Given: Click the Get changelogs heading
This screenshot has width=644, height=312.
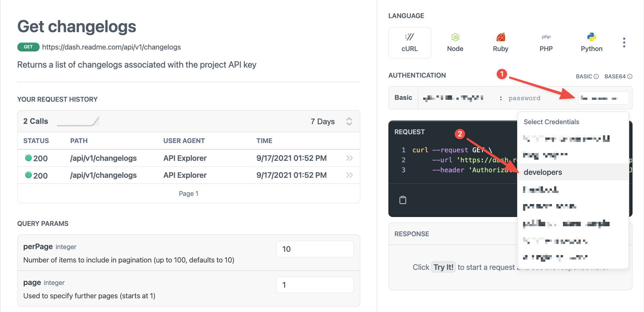Looking at the screenshot, I should (x=77, y=27).
